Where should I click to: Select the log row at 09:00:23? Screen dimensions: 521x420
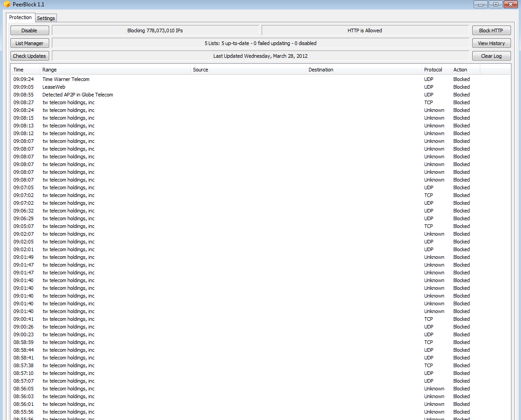(x=260, y=334)
